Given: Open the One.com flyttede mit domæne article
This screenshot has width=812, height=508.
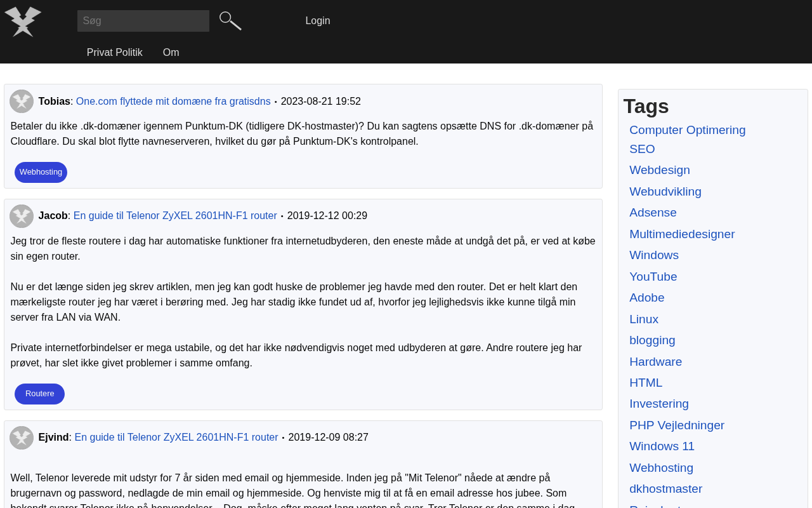Looking at the screenshot, I should point(173,102).
